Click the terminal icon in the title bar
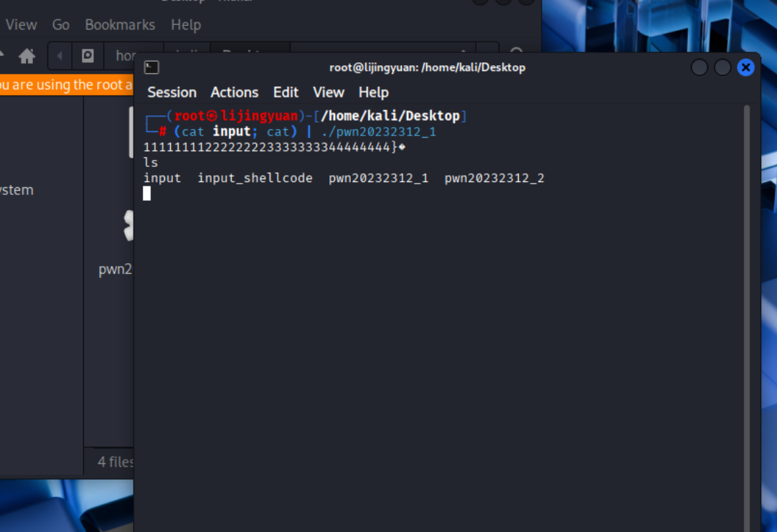The height and width of the screenshot is (532, 777). point(151,67)
